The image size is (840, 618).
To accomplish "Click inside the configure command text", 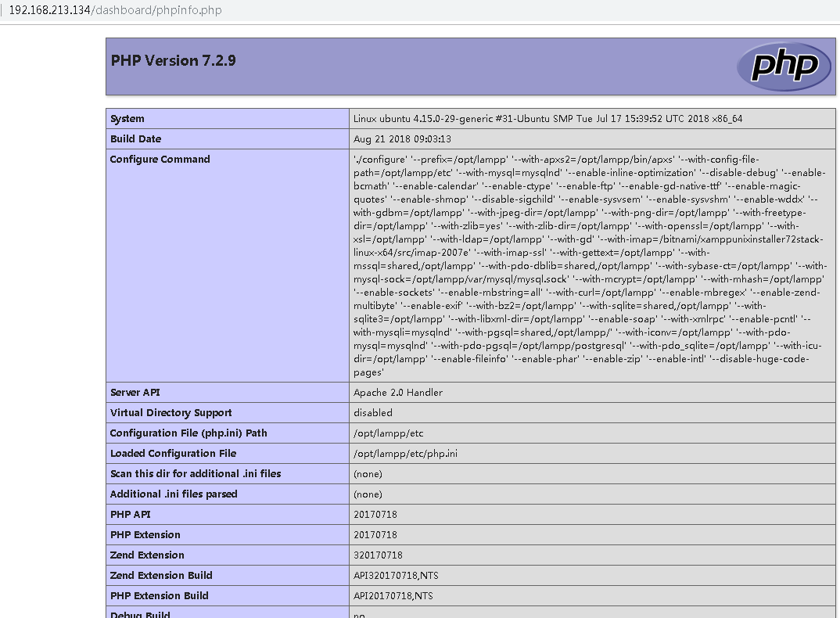I will pyautogui.click(x=591, y=266).
